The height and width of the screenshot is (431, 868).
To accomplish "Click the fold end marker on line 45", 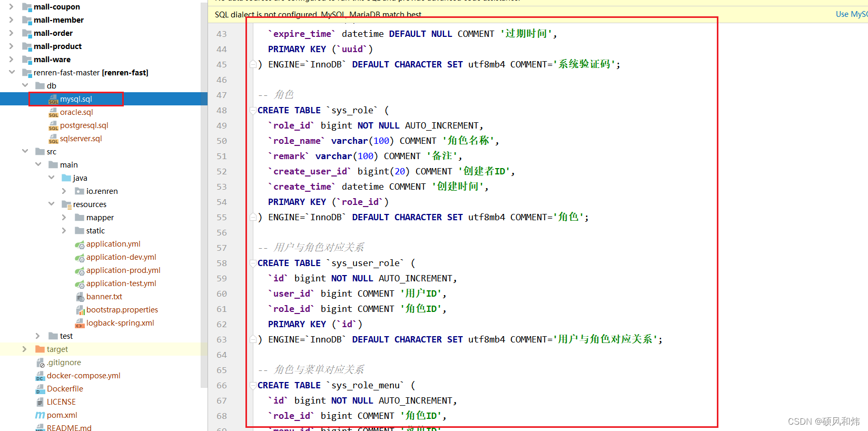I will [253, 65].
